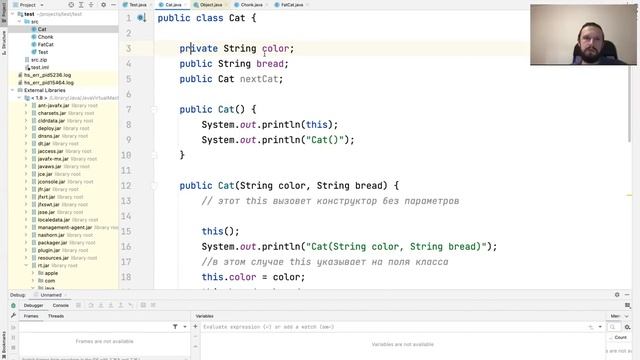Expand the apple package under rt.jar
This screenshot has height=360, width=640.
(x=33, y=273)
